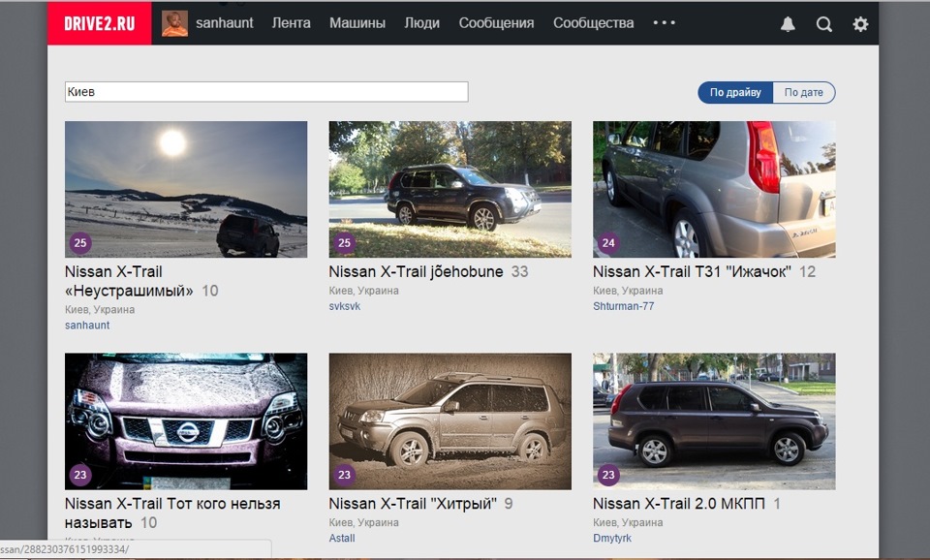Image resolution: width=930 pixels, height=560 pixels.
Task: Open the sepia X-Trail photo
Action: pos(450,421)
